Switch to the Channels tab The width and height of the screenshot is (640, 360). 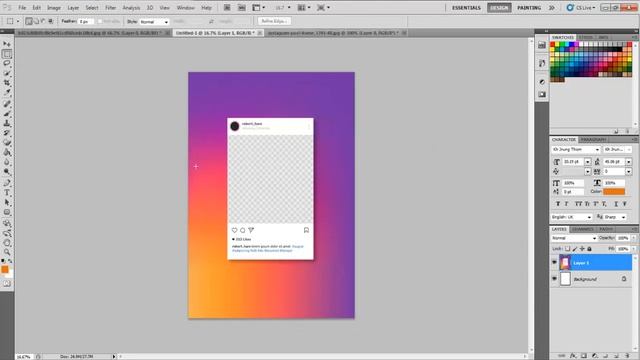tap(582, 229)
